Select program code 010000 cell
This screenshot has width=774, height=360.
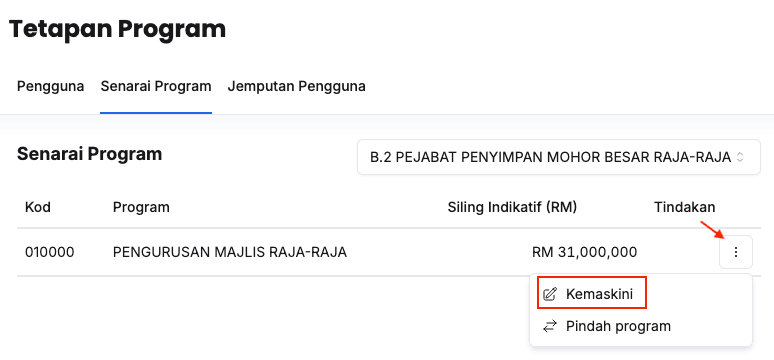click(49, 252)
